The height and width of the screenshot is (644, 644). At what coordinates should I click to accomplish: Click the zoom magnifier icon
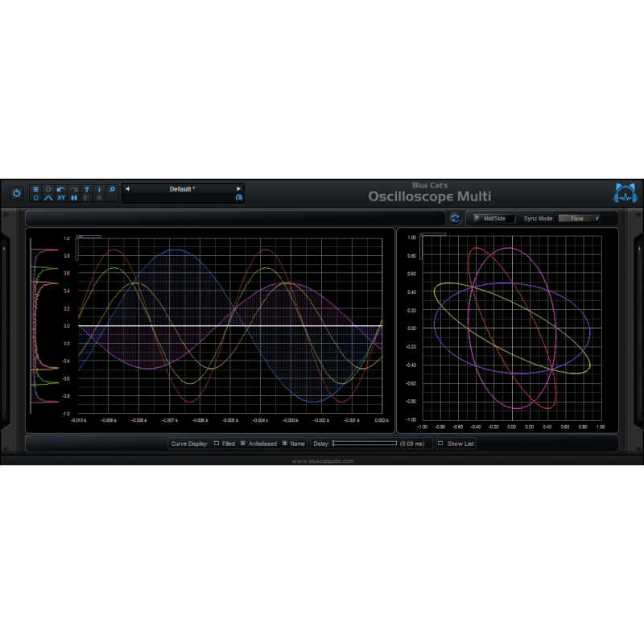pos(112,188)
